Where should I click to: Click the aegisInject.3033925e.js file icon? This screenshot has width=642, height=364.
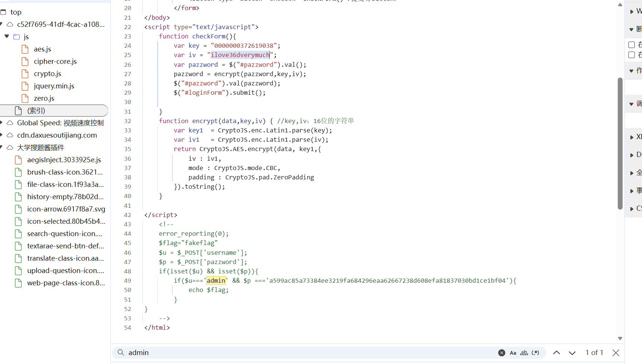click(x=18, y=160)
